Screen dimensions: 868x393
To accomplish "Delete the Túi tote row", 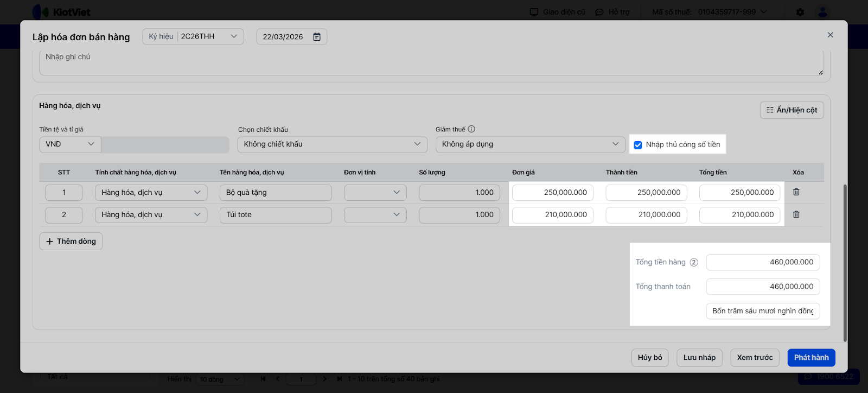I will (x=796, y=214).
